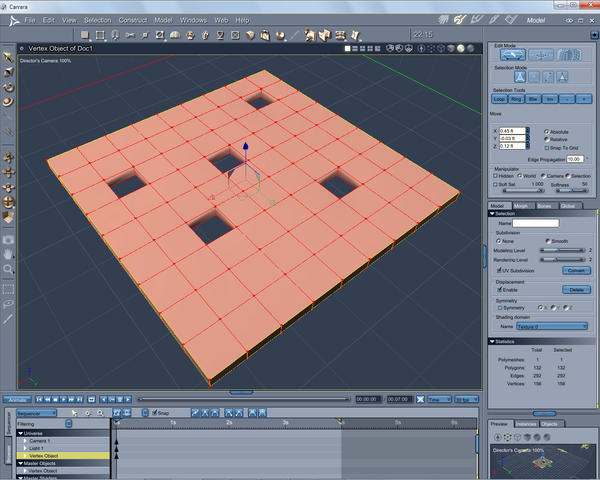Open the Shading domain Name dropdown
This screenshot has width=600, height=480.
[552, 326]
